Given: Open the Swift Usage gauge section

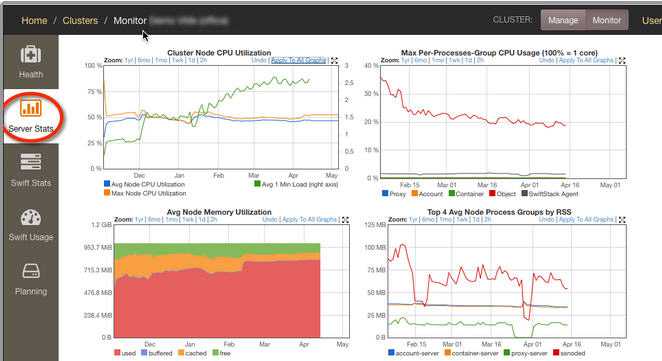Looking at the screenshot, I should pos(31,224).
